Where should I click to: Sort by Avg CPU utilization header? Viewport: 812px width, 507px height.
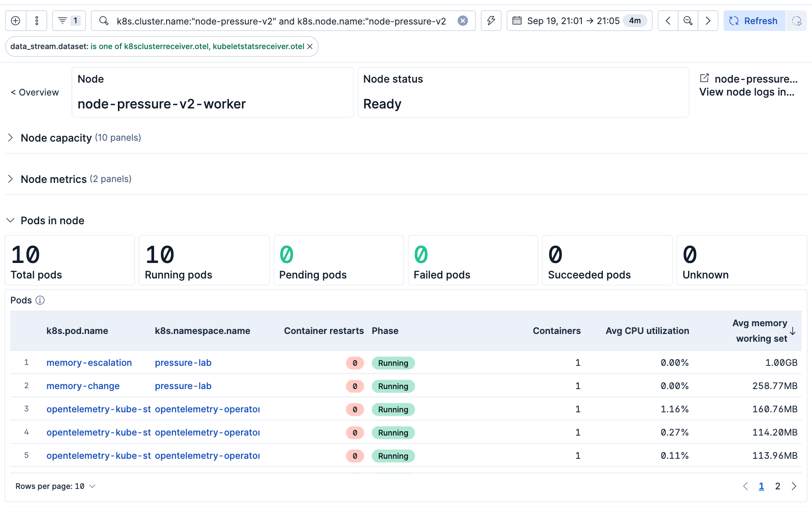coord(647,331)
